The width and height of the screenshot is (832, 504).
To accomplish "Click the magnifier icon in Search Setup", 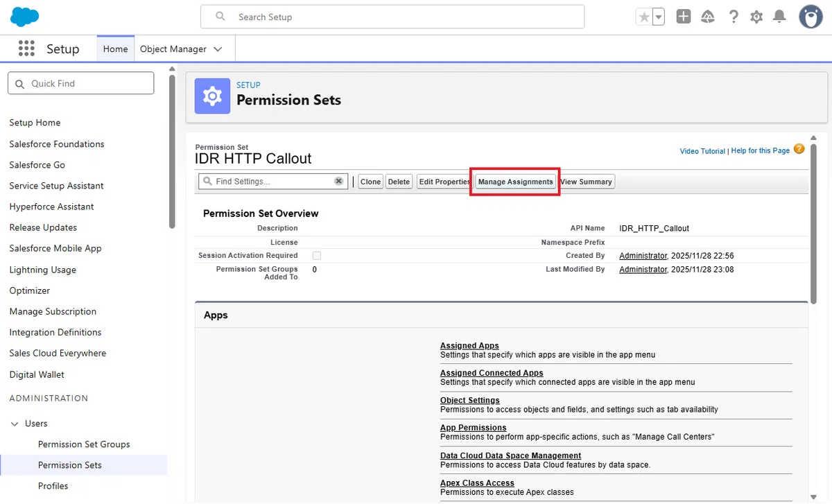I will point(220,16).
